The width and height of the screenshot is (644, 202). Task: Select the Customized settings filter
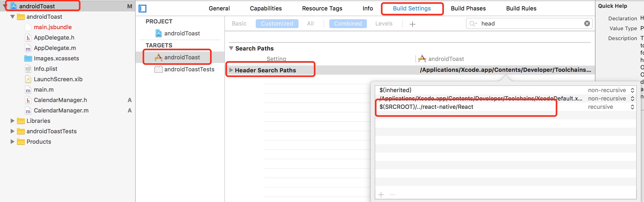click(277, 24)
